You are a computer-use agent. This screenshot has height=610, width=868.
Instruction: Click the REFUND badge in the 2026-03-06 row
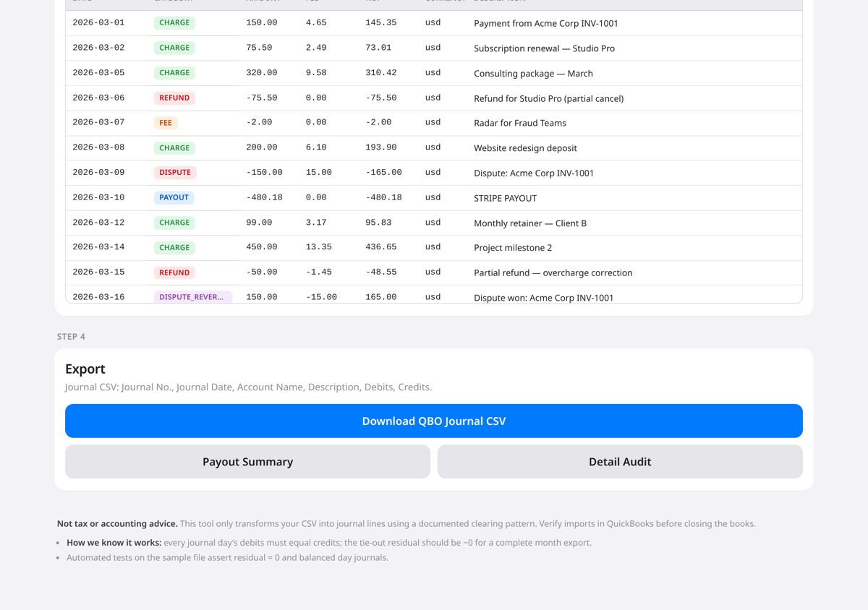pyautogui.click(x=174, y=98)
